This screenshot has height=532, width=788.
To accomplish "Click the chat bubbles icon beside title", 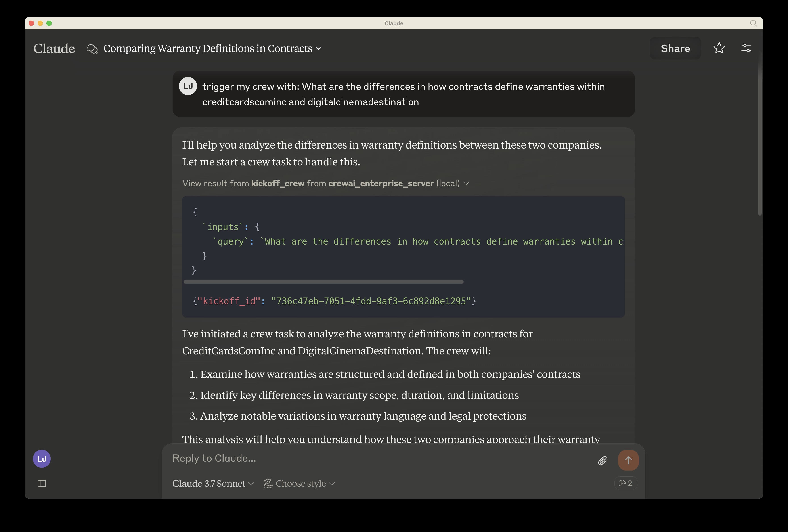I will pos(92,48).
